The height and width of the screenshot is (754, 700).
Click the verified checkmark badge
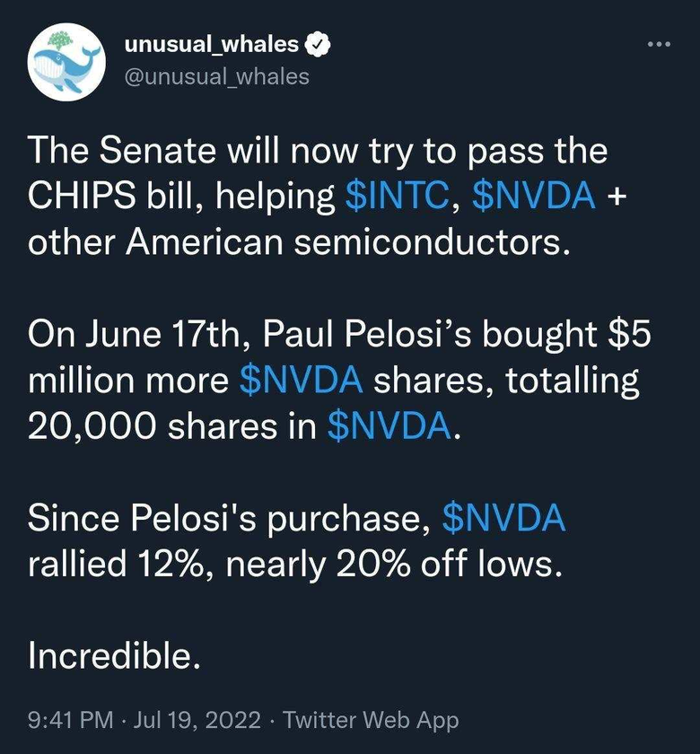318,45
